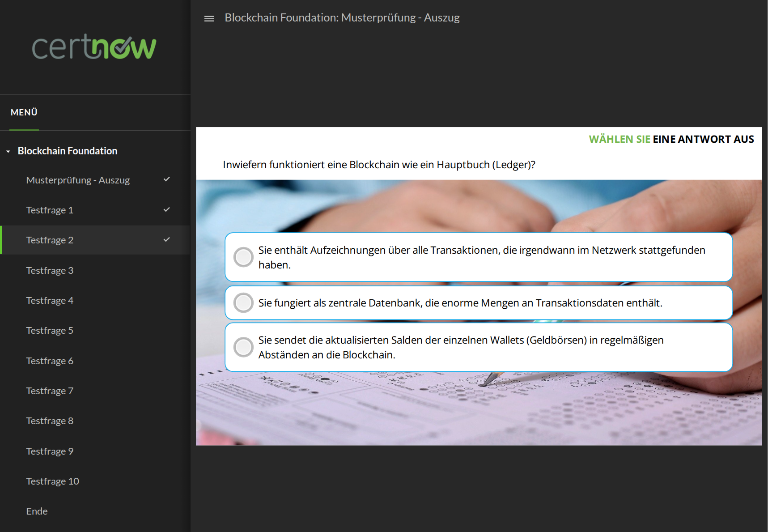Open Testfrage 5 from the menu
The width and height of the screenshot is (768, 532).
[50, 331]
